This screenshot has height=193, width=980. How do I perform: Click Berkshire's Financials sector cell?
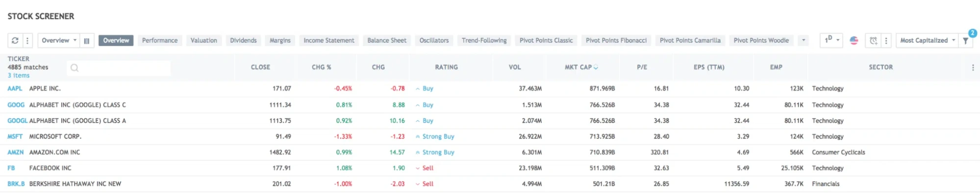point(826,184)
